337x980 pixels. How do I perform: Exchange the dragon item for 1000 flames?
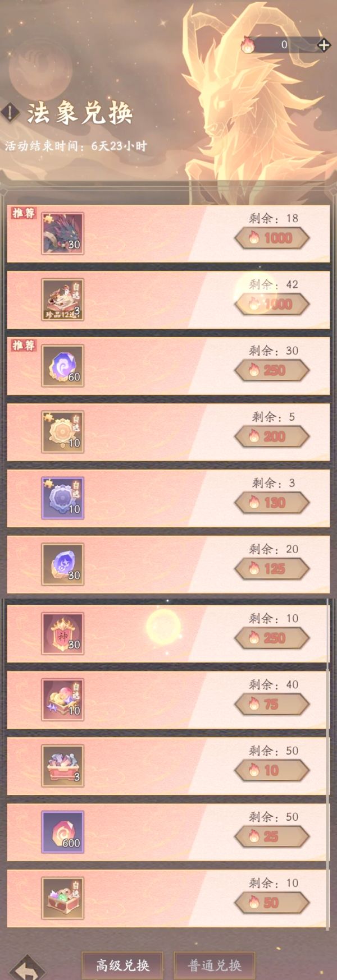coord(272,238)
